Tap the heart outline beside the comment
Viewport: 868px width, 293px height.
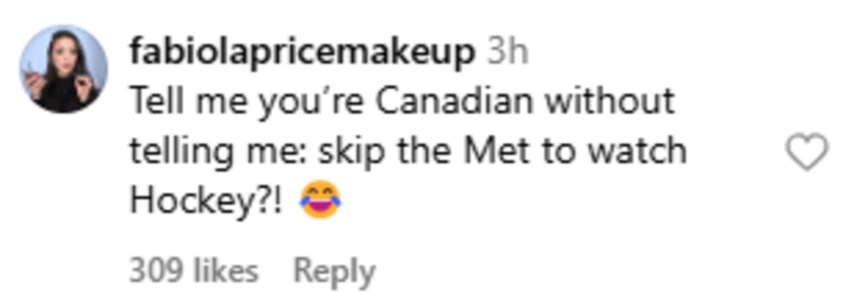pyautogui.click(x=807, y=151)
